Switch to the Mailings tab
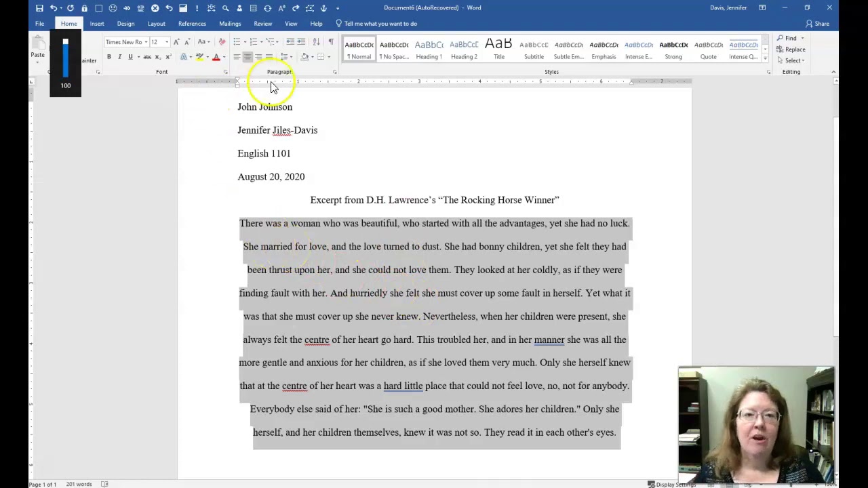868x488 pixels. pos(230,24)
